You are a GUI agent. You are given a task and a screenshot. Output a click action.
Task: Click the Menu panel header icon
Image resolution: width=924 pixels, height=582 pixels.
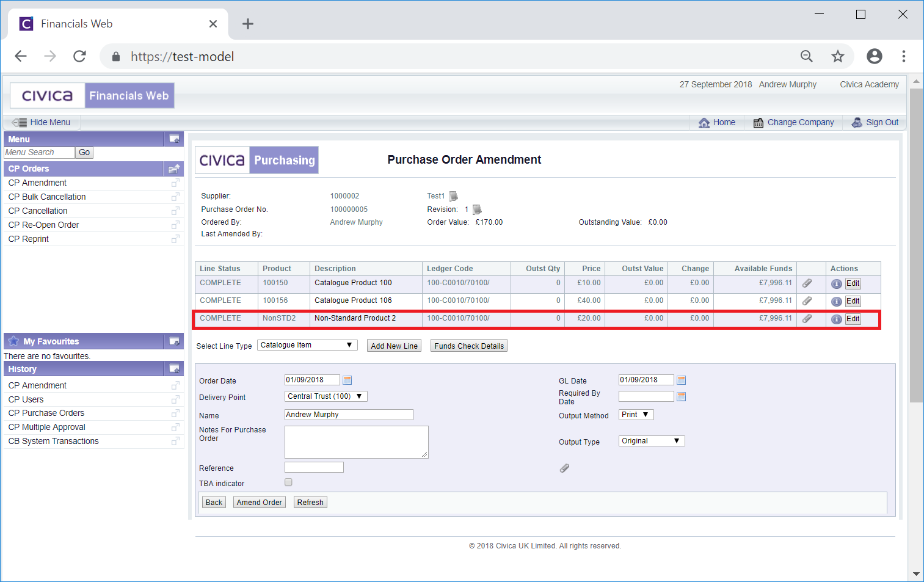click(174, 139)
